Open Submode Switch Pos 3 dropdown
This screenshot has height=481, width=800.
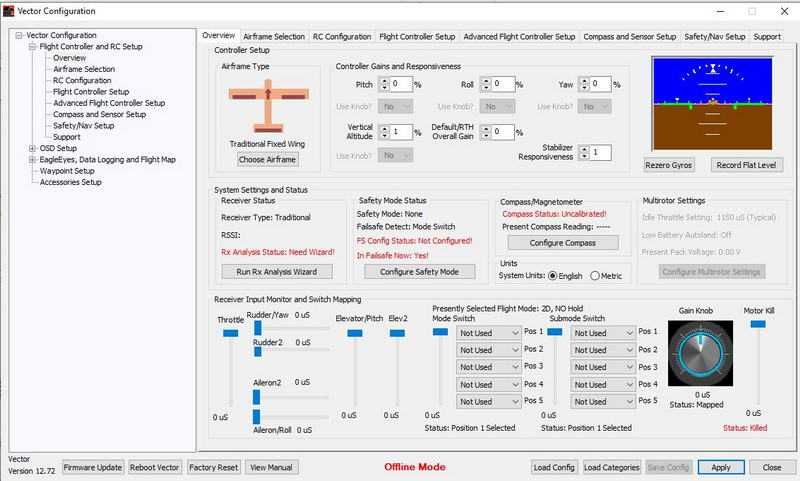(603, 367)
